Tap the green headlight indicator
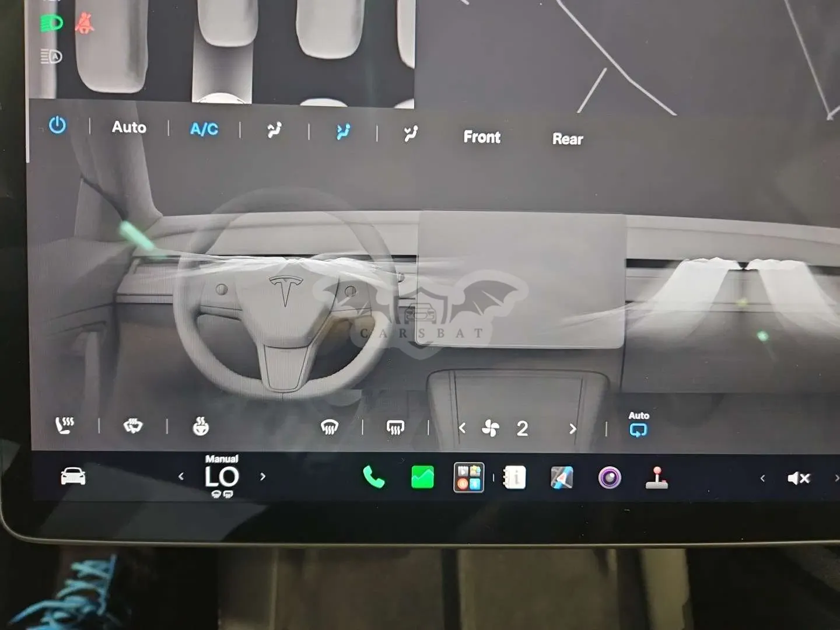Screen dimensions: 840x630 (x=51, y=23)
